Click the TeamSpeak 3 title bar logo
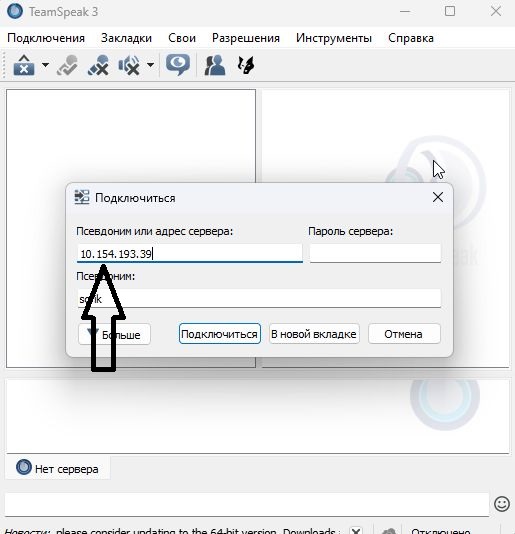Screen dimensions: 515x534 click(15, 12)
